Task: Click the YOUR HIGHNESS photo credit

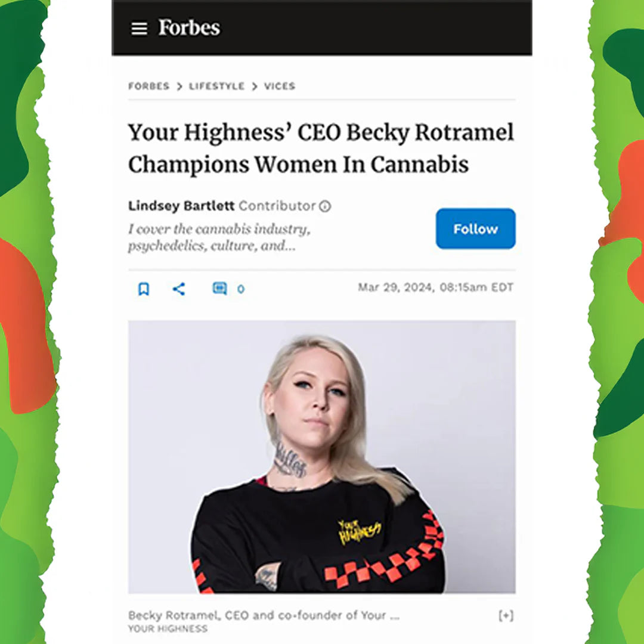Action: (x=168, y=629)
